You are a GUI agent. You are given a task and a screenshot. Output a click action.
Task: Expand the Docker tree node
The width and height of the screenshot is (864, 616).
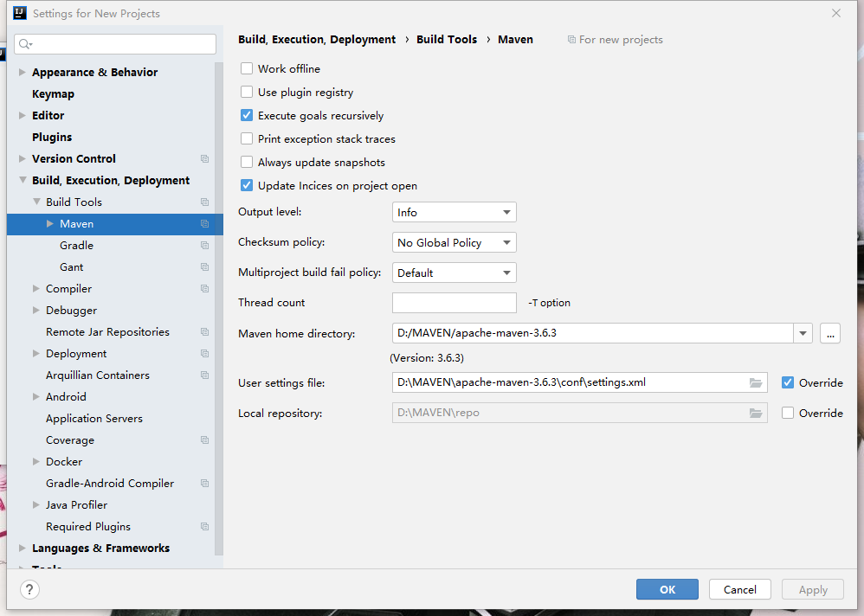35,462
